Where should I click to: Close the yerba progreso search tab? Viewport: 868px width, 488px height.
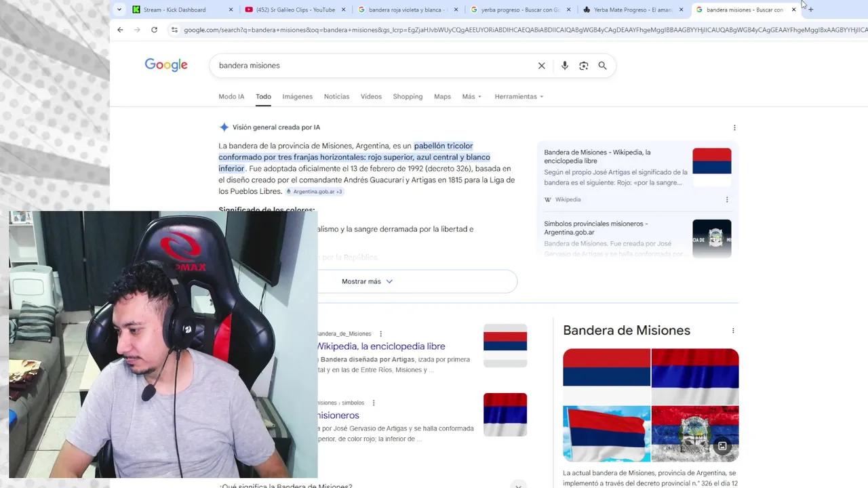pyautogui.click(x=568, y=9)
